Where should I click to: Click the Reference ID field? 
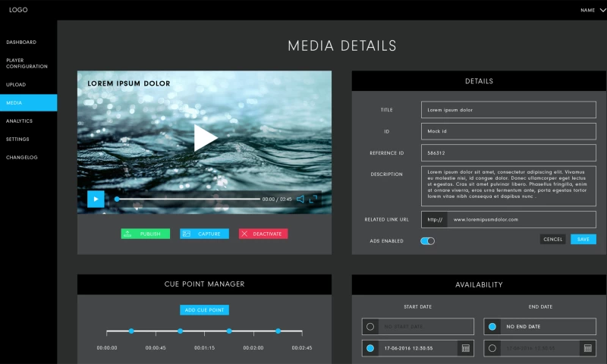508,152
